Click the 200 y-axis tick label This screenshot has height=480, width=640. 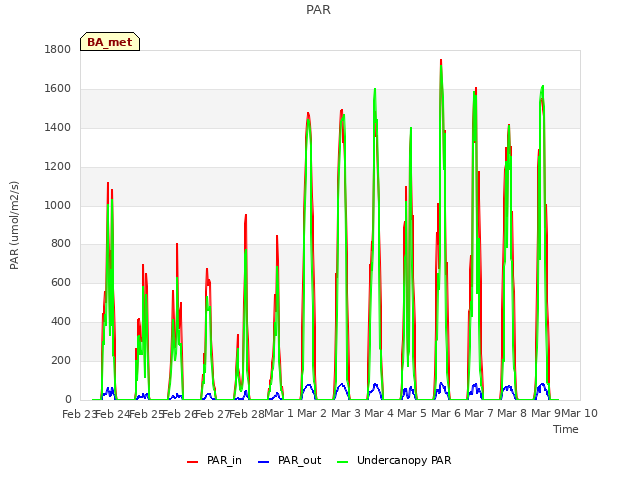coord(61,360)
